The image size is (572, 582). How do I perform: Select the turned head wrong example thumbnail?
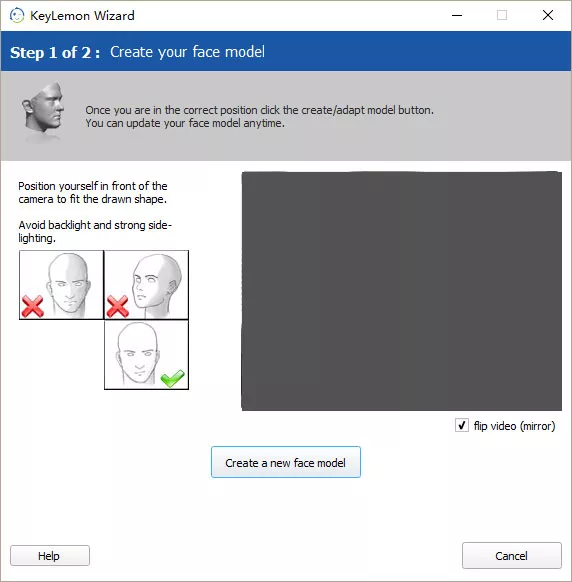146,285
